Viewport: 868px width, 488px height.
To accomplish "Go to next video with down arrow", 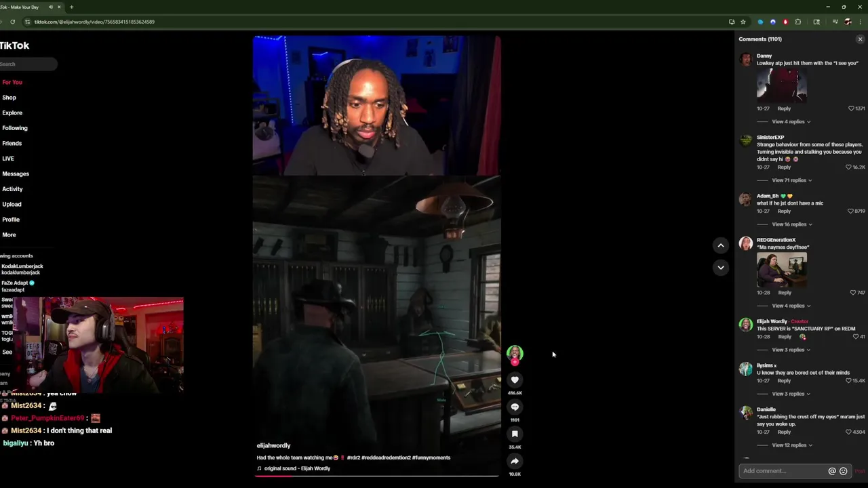I will click(x=721, y=268).
